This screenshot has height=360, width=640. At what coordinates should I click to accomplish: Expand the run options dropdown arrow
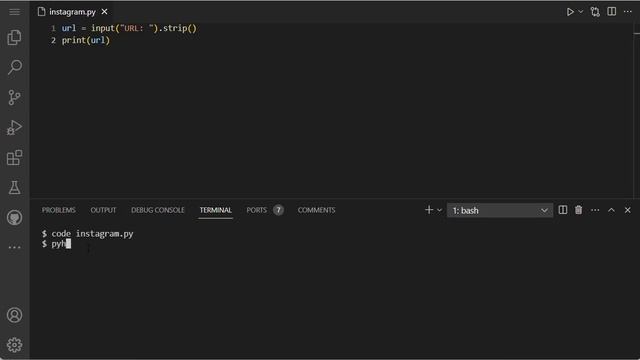[580, 12]
